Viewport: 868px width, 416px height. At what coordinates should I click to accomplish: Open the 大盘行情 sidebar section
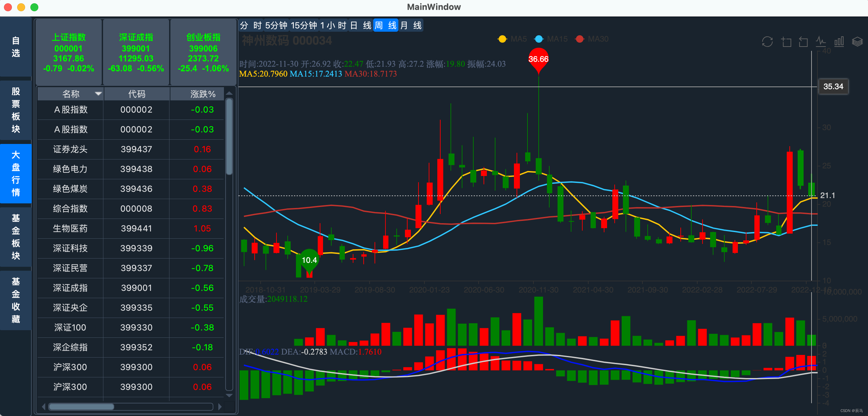point(16,173)
